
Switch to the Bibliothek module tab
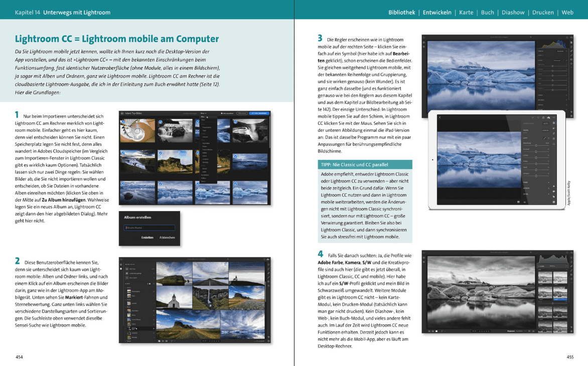tap(402, 13)
